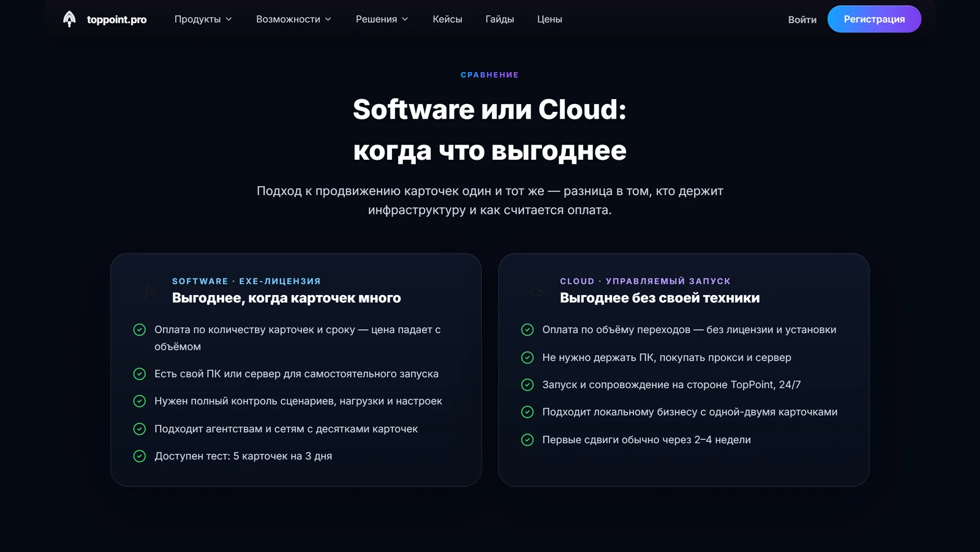Screen dimensions: 980x552
Task: Click heading line 'когда что выгоднее'
Action: [x=490, y=151]
